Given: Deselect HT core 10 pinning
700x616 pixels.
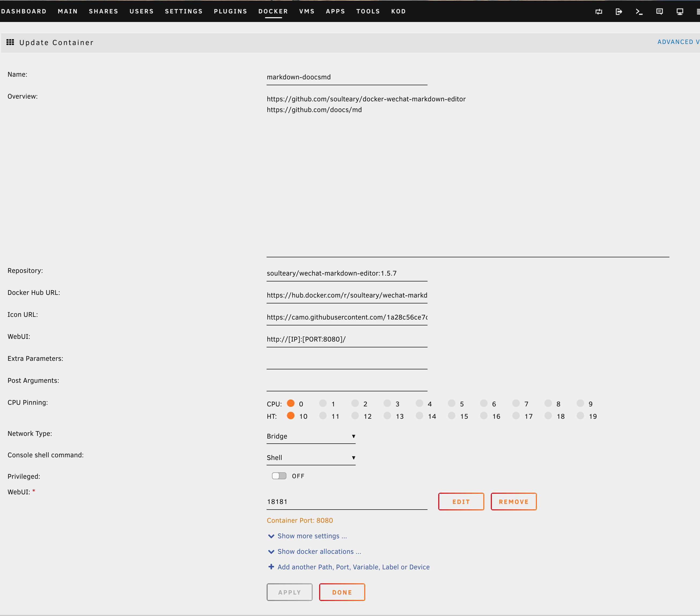Looking at the screenshot, I should (291, 415).
